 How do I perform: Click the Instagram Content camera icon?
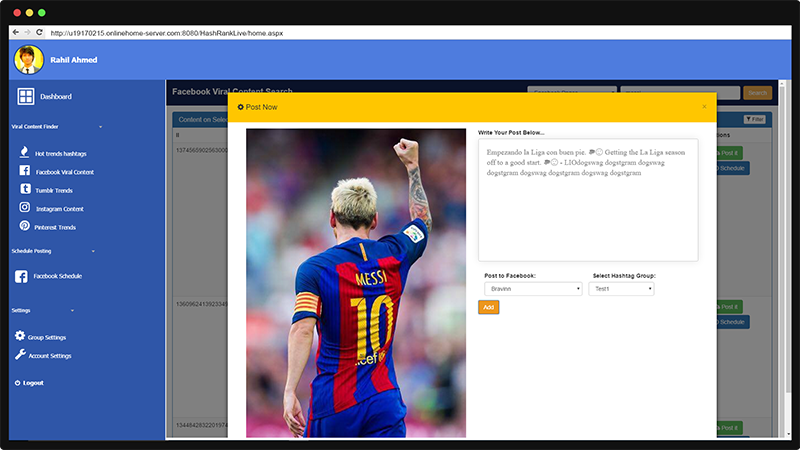coord(24,208)
